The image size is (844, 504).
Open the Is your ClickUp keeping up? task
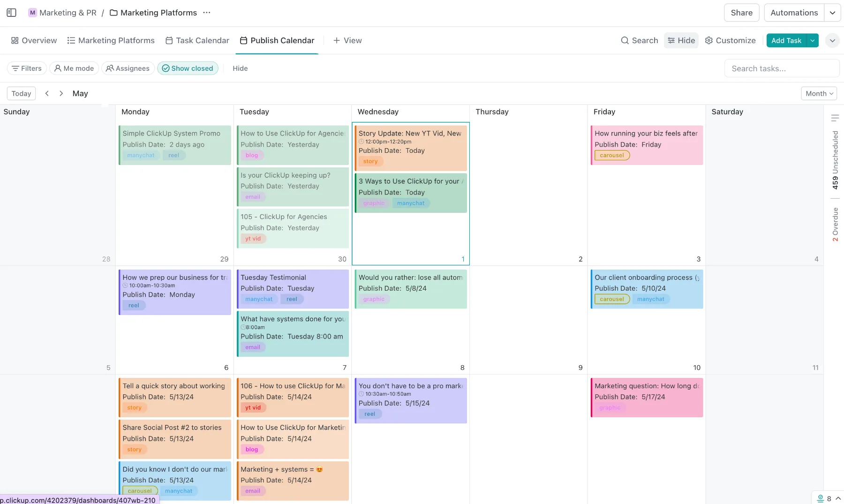point(293,186)
